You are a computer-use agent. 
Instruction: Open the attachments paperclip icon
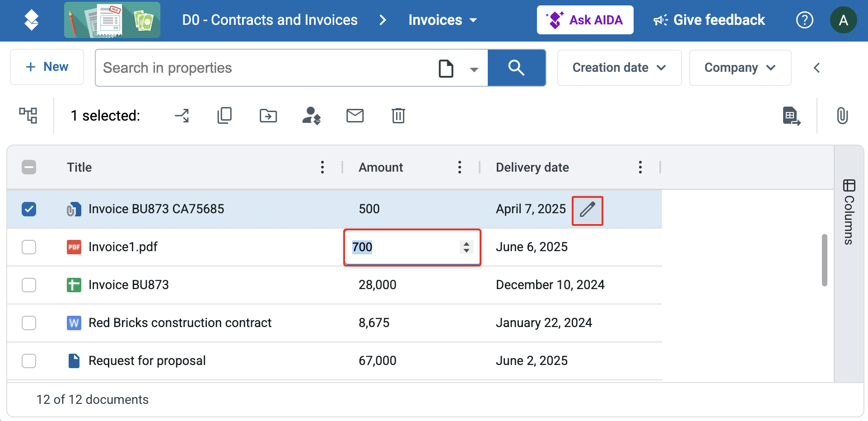click(842, 116)
